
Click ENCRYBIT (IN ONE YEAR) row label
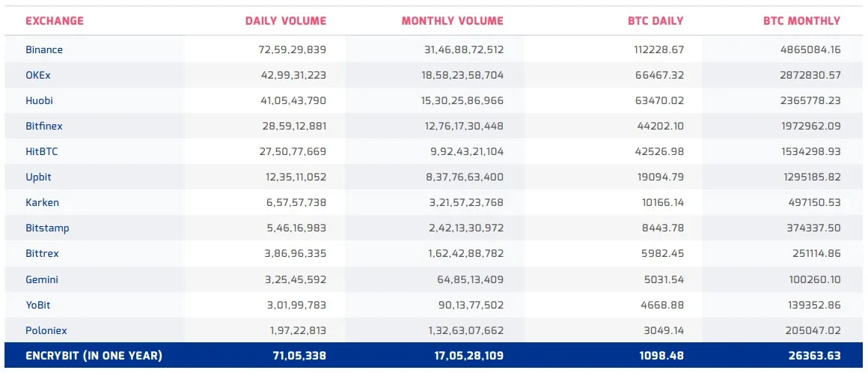pos(94,355)
